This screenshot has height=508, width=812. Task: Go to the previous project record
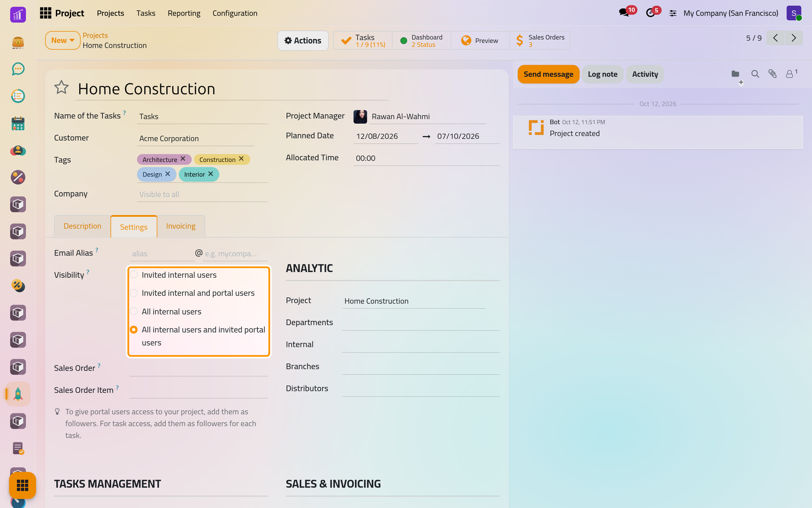[x=775, y=38]
